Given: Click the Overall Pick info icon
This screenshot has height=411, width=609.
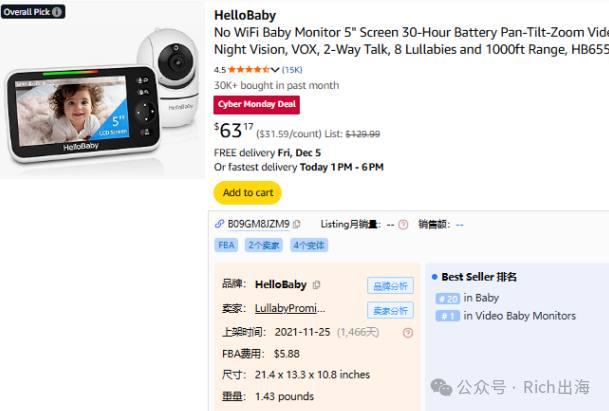Looking at the screenshot, I should point(57,12).
